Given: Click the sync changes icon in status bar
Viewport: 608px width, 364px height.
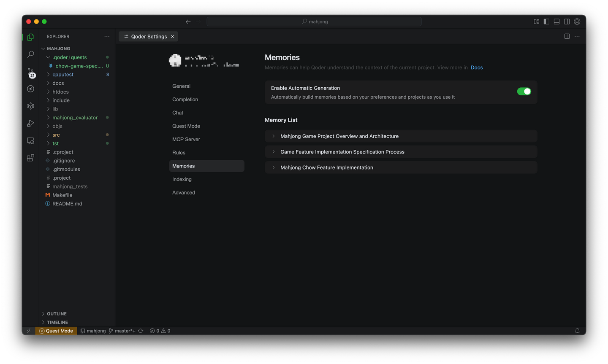Looking at the screenshot, I should tap(141, 331).
